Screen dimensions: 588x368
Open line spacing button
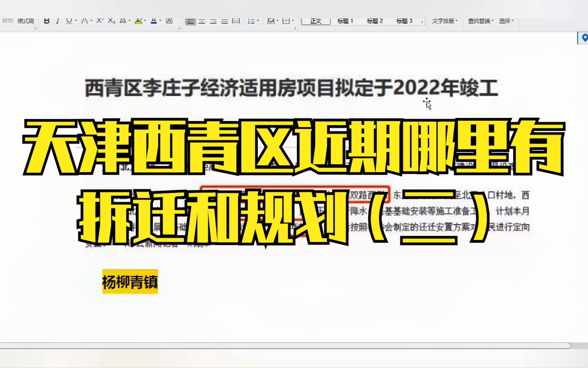pyautogui.click(x=251, y=21)
